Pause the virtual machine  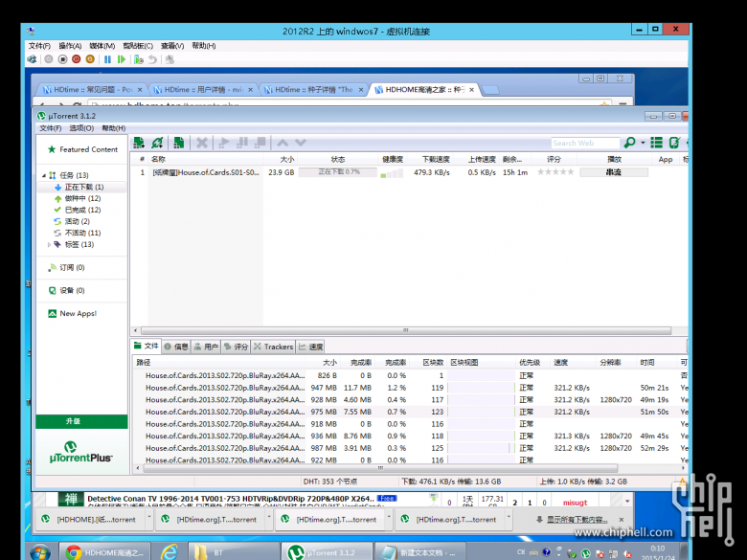tap(107, 59)
